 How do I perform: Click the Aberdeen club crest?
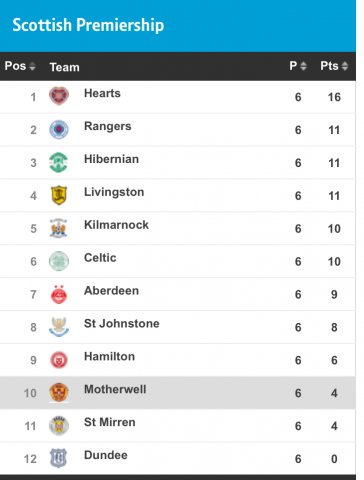coord(59,294)
